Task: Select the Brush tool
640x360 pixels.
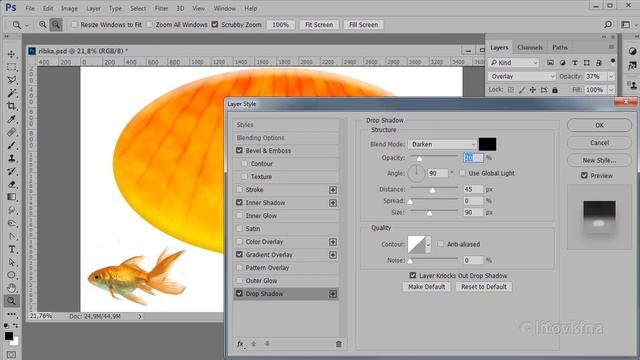Action: (x=11, y=145)
